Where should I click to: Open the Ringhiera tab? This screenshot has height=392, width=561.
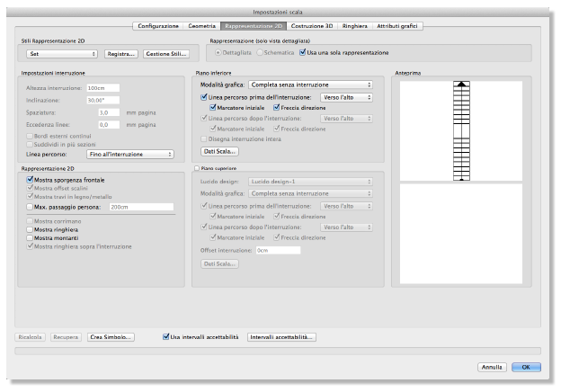coord(354,26)
